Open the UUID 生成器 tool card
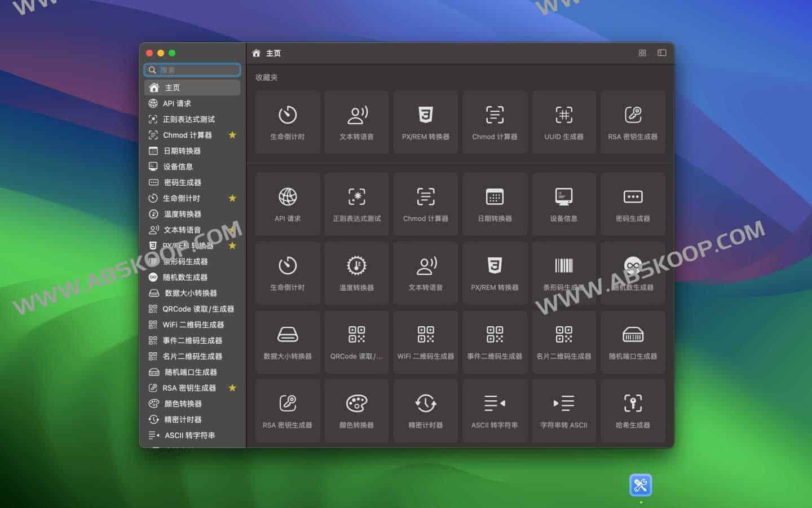The width and height of the screenshot is (812, 508). [x=564, y=121]
